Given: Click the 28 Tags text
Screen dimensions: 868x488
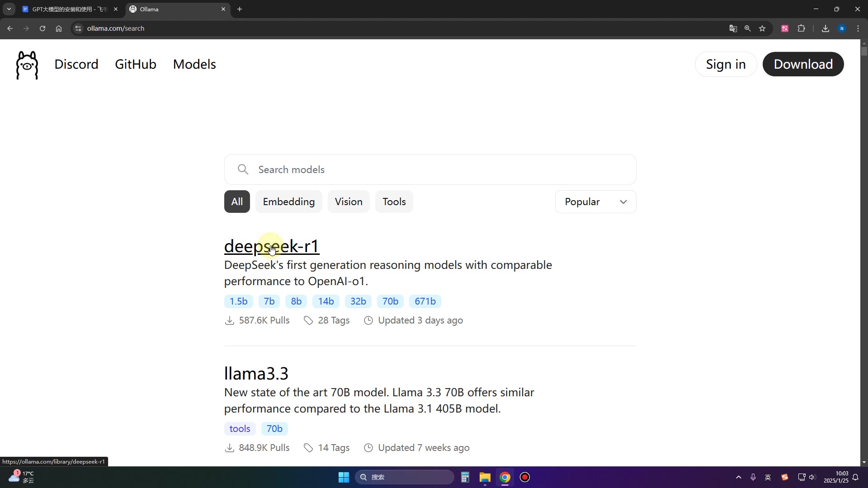Looking at the screenshot, I should click(334, 320).
